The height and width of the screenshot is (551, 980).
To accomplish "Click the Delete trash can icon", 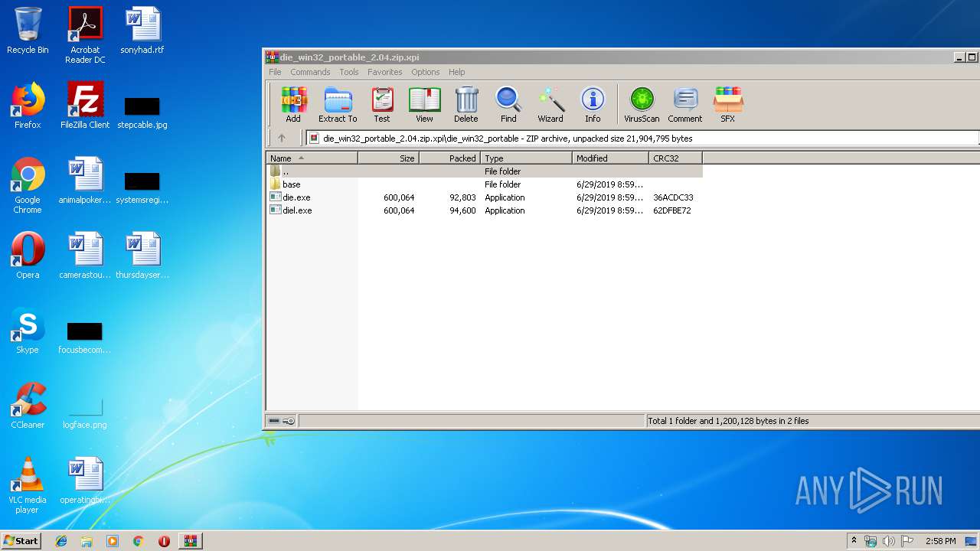I will [465, 104].
